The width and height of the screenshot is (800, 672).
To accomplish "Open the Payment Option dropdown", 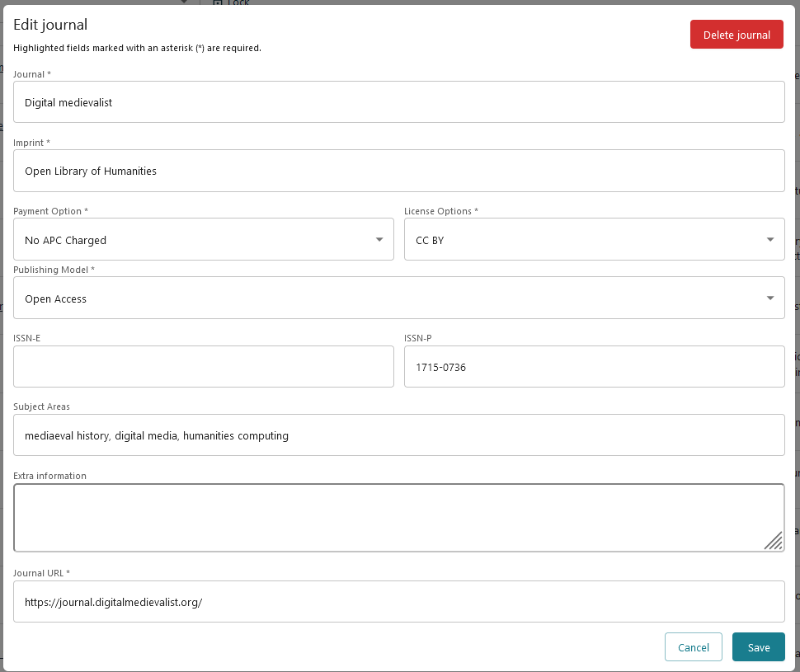I will point(203,239).
